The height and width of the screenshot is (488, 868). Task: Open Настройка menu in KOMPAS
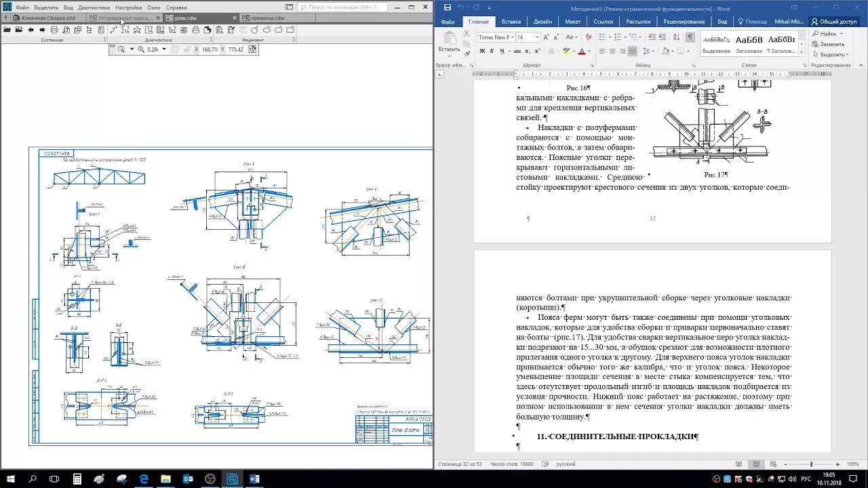click(x=128, y=7)
